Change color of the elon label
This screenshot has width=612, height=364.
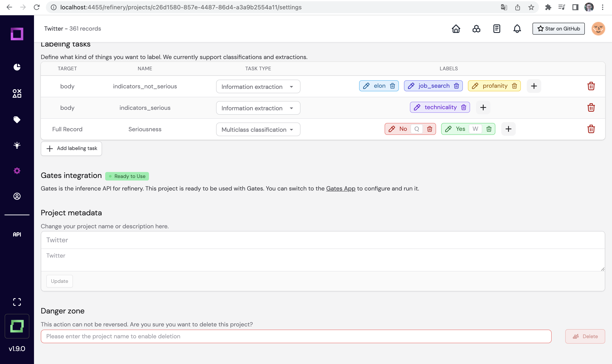[x=366, y=86]
